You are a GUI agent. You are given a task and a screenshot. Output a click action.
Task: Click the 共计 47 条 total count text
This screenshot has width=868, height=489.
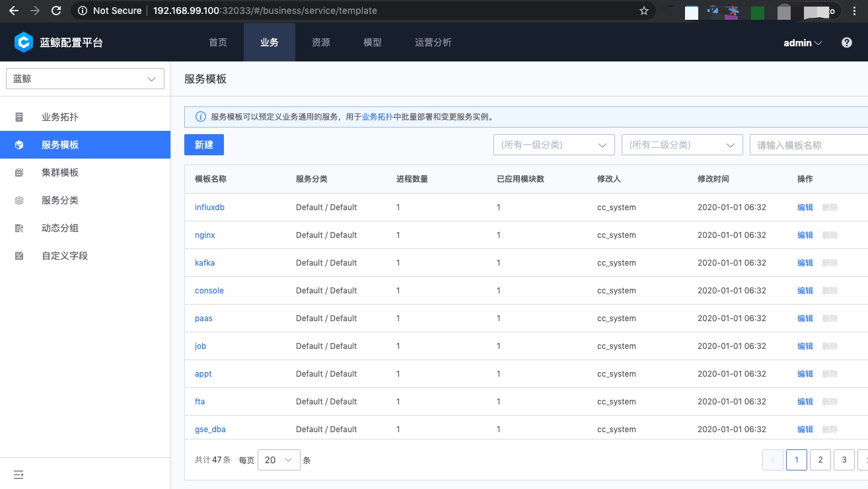[x=213, y=460]
